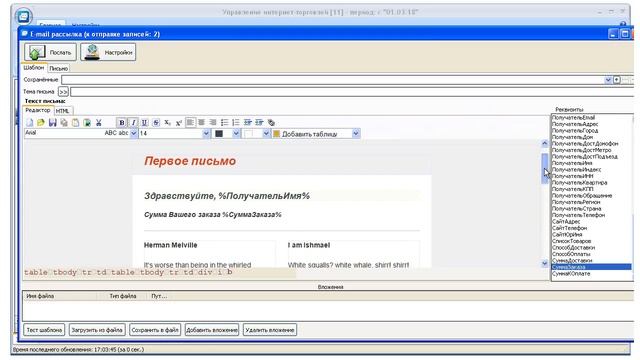Select ПолучательИндекс in Реквизиты list
Viewport: 640px width, 360px height.
tap(576, 170)
